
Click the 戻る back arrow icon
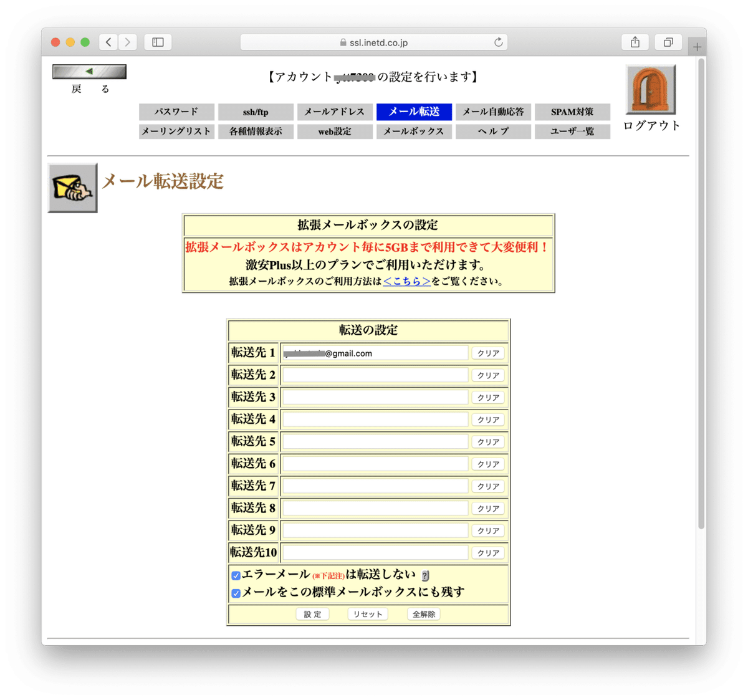click(x=89, y=70)
